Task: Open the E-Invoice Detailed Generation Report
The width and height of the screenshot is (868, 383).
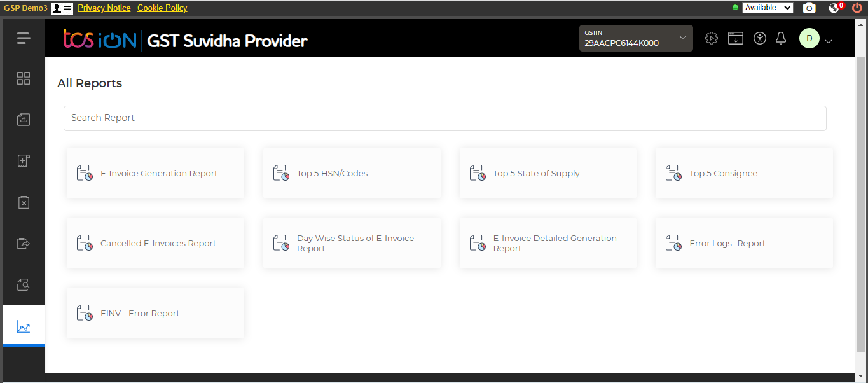Action: [548, 243]
